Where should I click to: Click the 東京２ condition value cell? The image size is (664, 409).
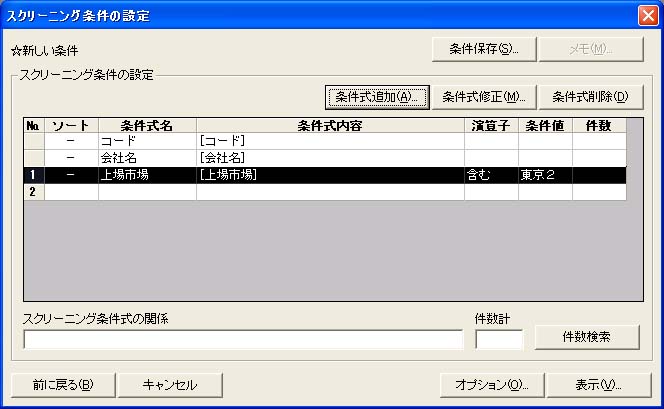[x=544, y=175]
